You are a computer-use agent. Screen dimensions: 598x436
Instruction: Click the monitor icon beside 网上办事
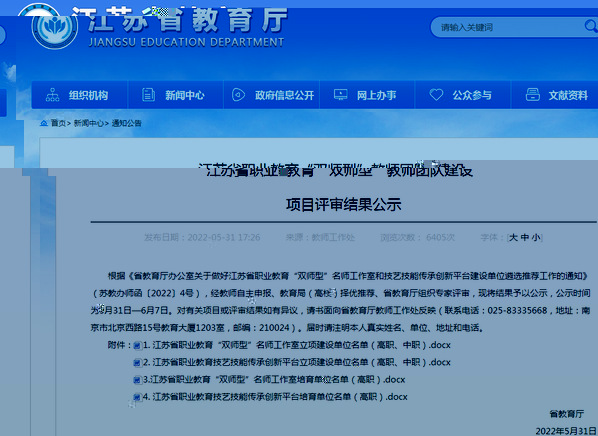(341, 94)
